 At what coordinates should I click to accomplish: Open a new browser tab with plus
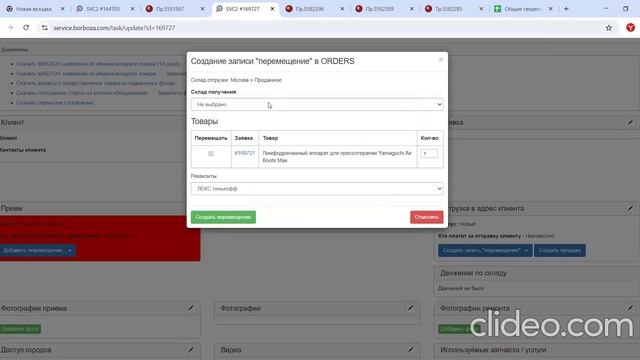click(x=566, y=9)
